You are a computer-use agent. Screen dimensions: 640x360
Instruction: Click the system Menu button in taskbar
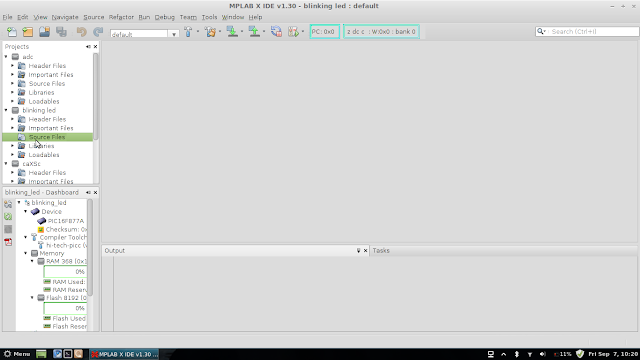[x=17, y=354]
